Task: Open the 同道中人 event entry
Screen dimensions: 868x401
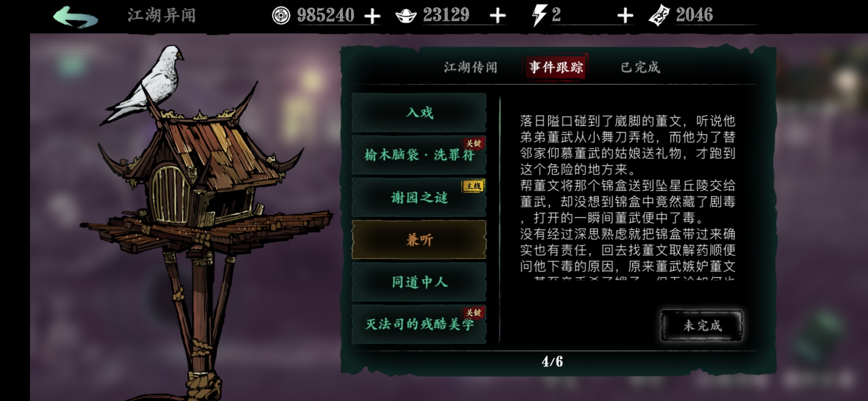Action: coord(419,282)
